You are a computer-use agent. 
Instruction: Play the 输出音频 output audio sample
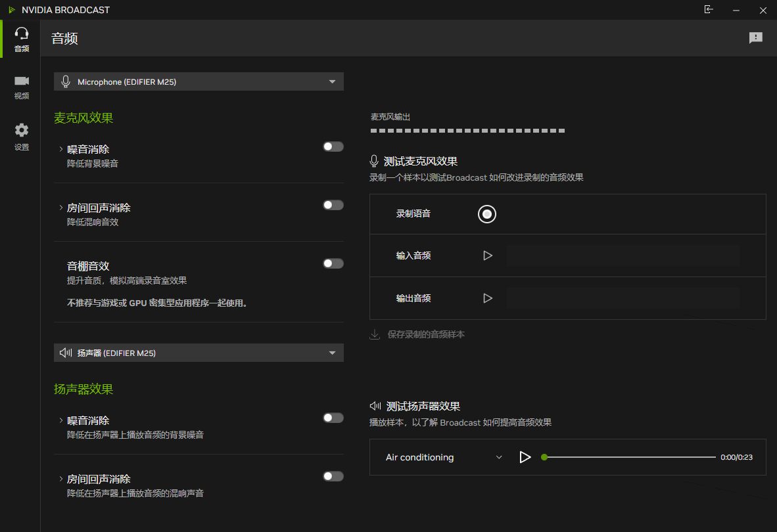point(488,298)
